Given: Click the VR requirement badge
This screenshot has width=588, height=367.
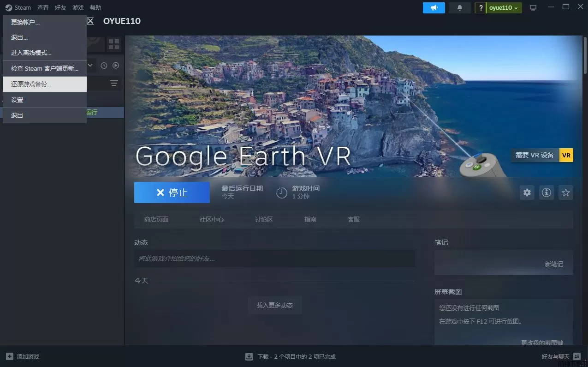Looking at the screenshot, I should point(566,155).
